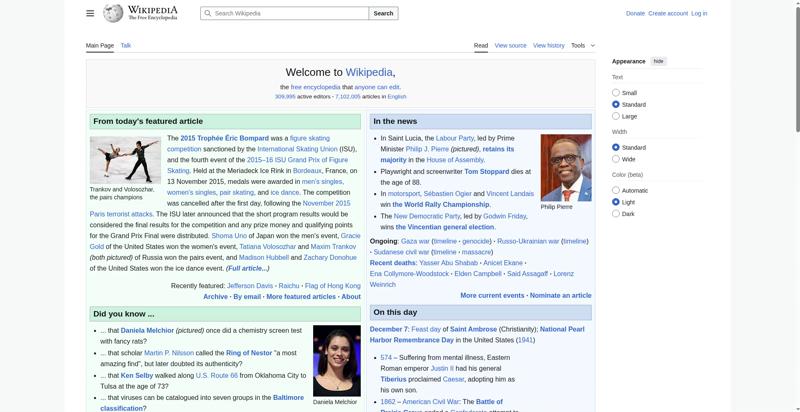Switch to the Talk tab
The height and width of the screenshot is (412, 800).
click(126, 45)
